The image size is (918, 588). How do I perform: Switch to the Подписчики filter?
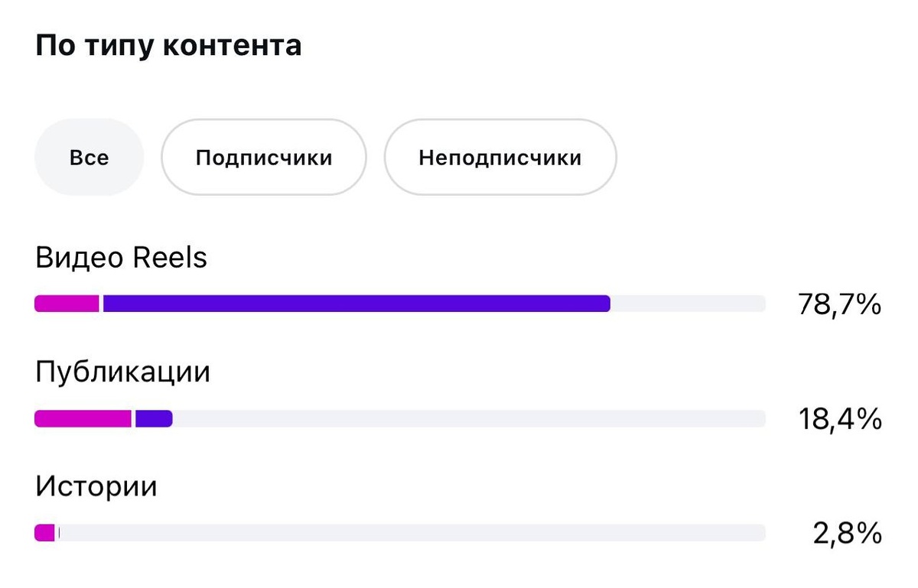pos(263,158)
